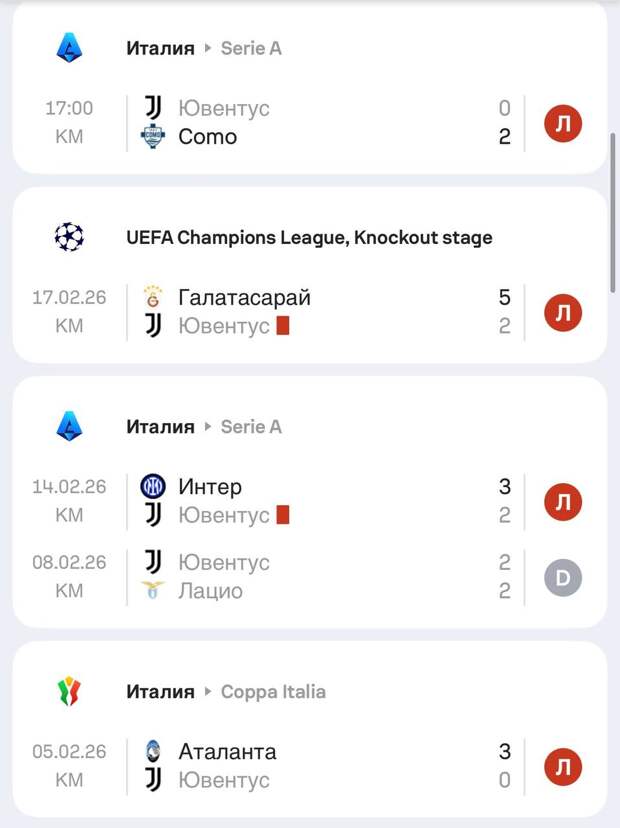Click the loss badge for Atalanta–Juventus
620x828 pixels.
563,767
